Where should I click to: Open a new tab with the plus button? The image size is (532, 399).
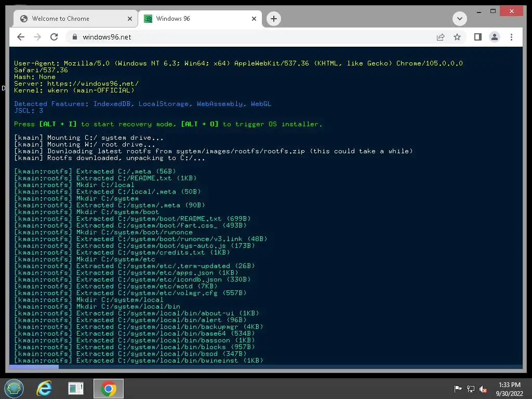point(274,19)
